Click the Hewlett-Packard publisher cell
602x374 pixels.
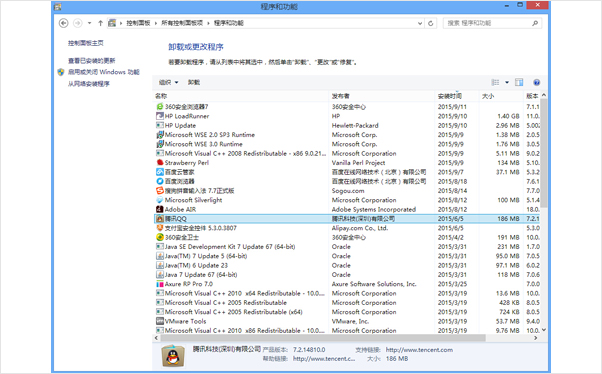(x=355, y=125)
